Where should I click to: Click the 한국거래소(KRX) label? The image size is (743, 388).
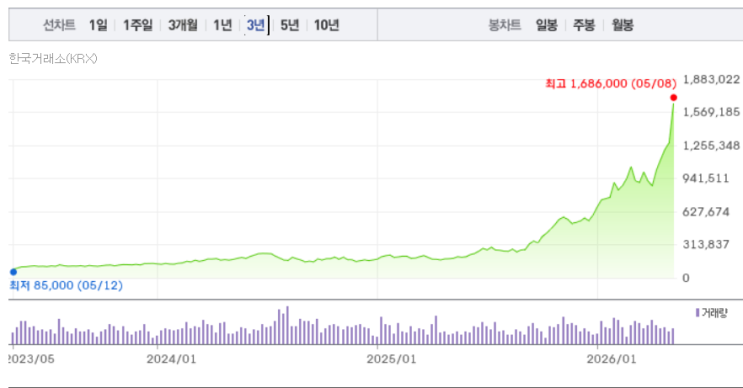coord(53,59)
